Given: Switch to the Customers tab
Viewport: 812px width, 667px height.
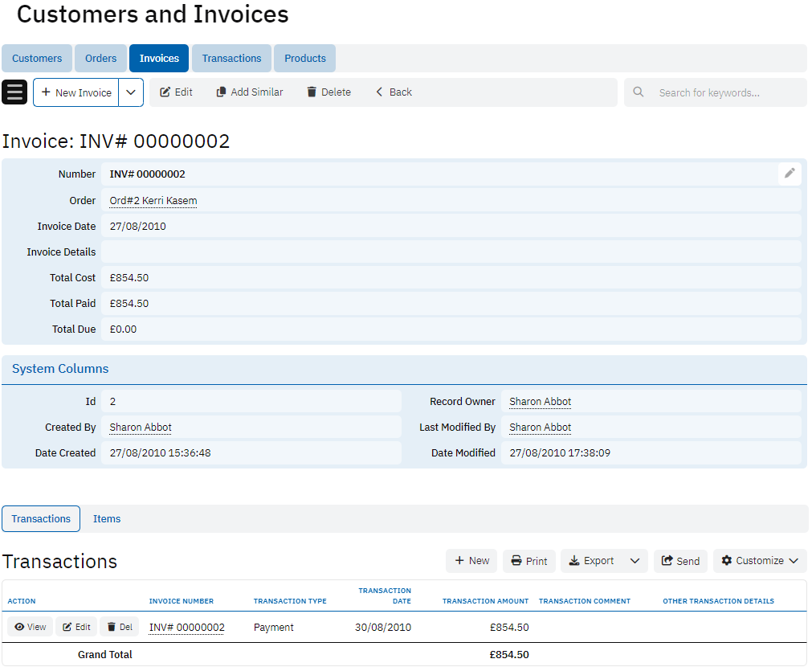Looking at the screenshot, I should [37, 59].
